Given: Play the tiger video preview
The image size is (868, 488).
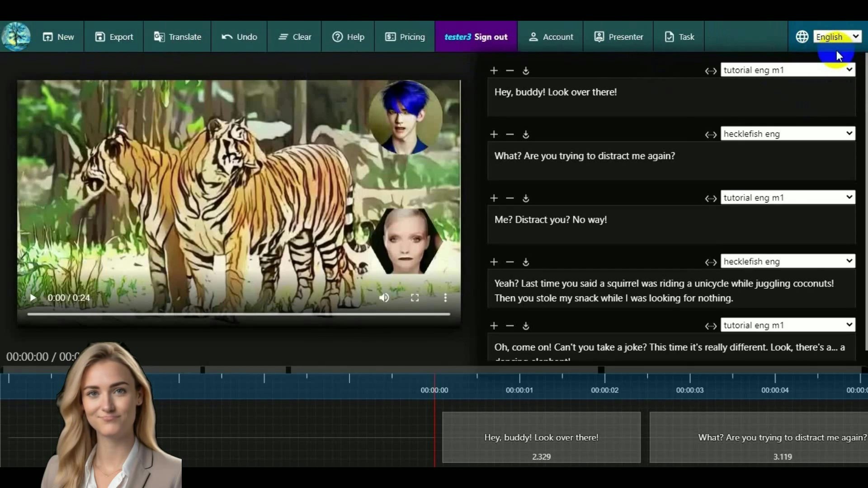Looking at the screenshot, I should pos(33,297).
